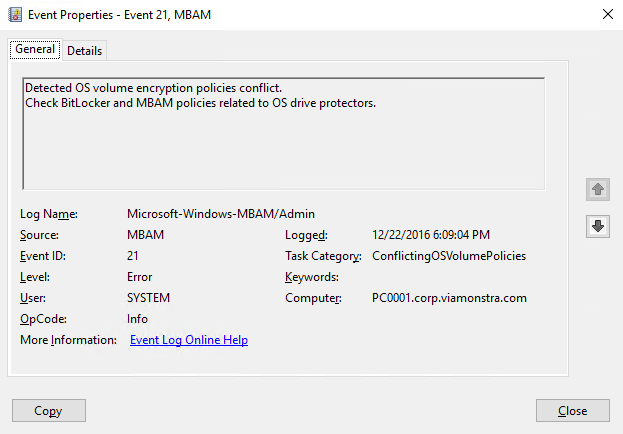Click the Task Category ConflictingOSVolumePolicies value

[x=449, y=256]
